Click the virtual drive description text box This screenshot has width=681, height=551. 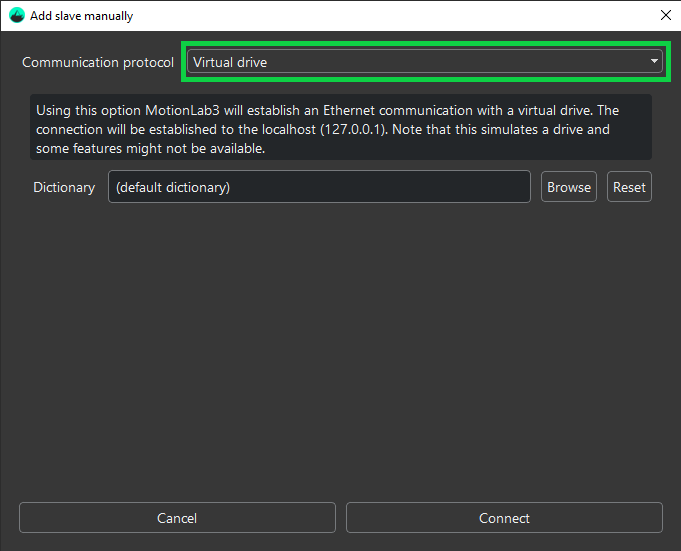[x=341, y=128]
